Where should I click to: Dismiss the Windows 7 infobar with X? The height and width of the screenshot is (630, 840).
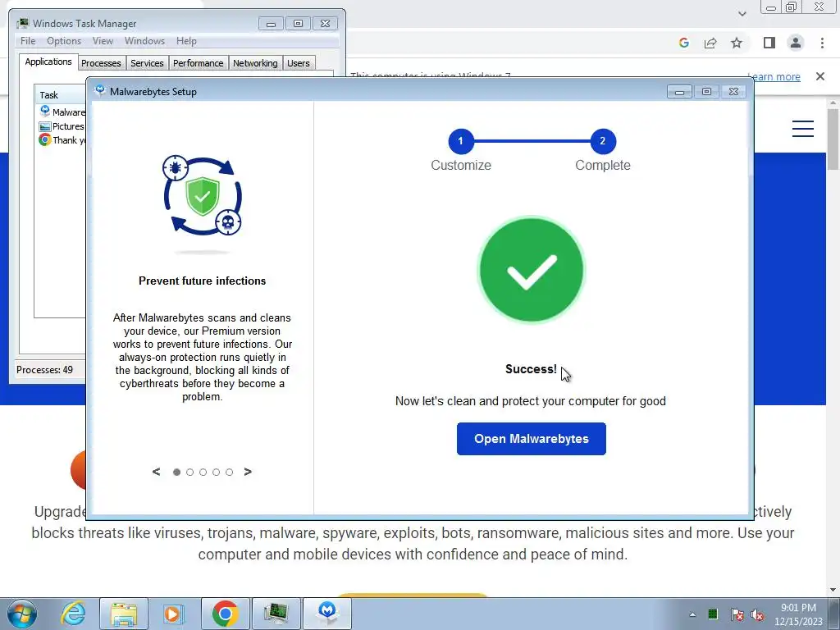(820, 76)
